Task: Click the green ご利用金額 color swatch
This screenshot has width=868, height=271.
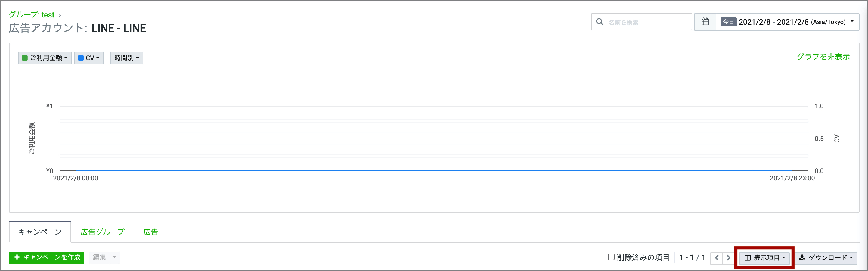Action: 25,58
